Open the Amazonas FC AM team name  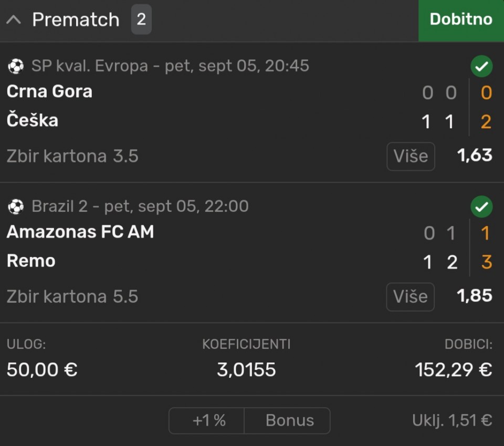coord(80,232)
